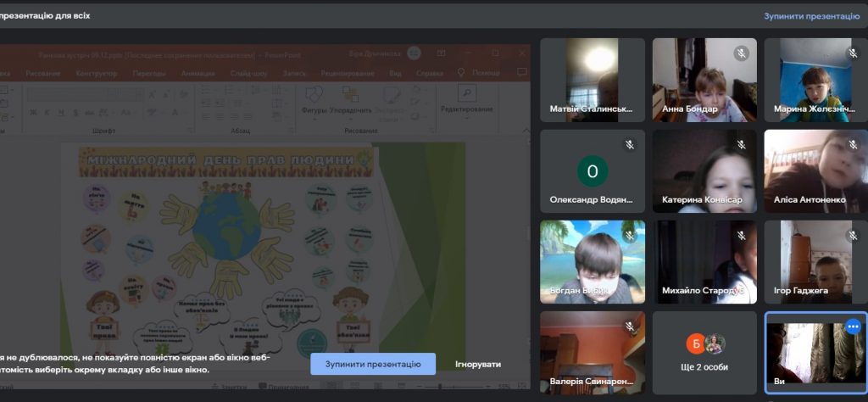Dismiss the warning with Ігнорувати
The image size is (868, 402).
(478, 364)
